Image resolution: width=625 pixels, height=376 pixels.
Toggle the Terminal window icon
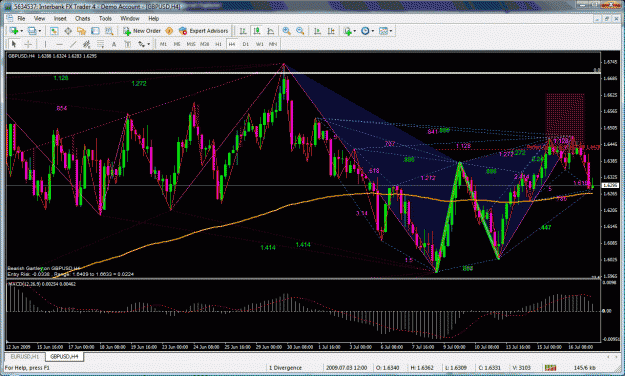[x=95, y=31]
